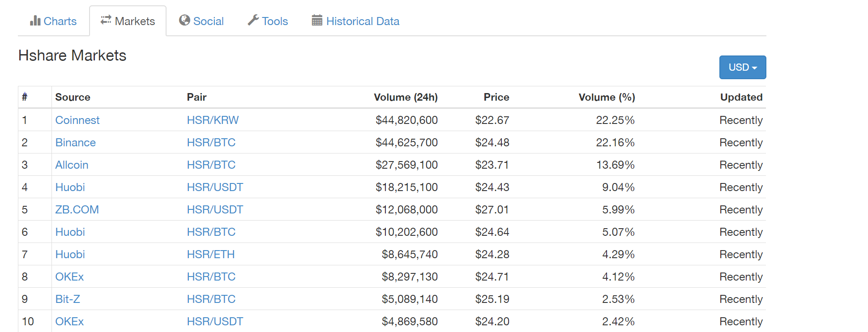Viewport: 868px width, 332px height.
Task: Open the HSR/ETH pair link
Action: pos(210,254)
